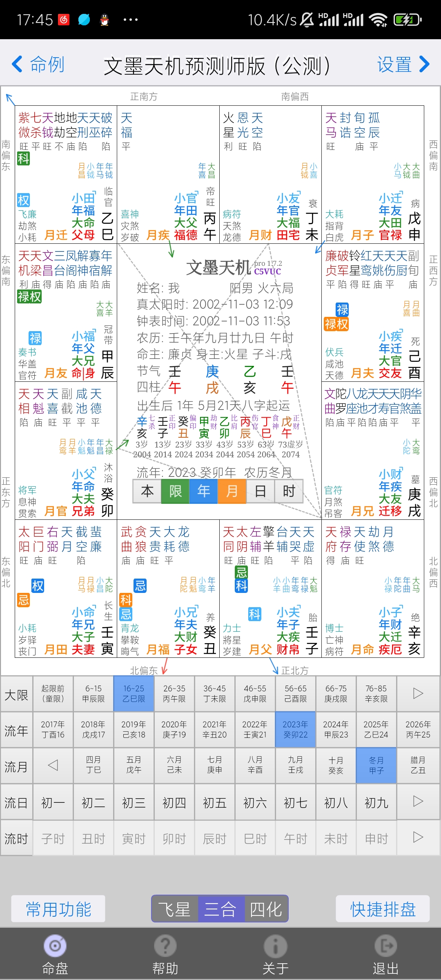Viewport: 441px width, 980px height.
Task: Select 流月 冬月 甲子
Action: (x=376, y=765)
